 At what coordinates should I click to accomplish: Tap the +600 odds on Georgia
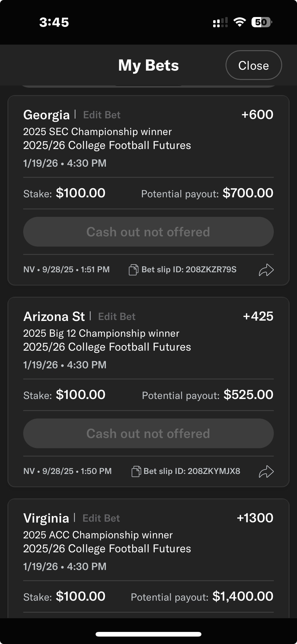[257, 115]
